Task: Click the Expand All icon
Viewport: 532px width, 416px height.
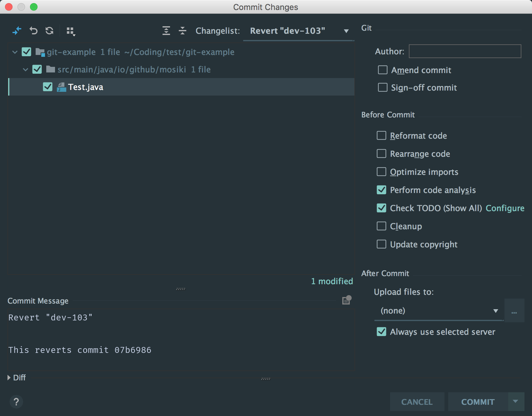Action: pyautogui.click(x=166, y=31)
